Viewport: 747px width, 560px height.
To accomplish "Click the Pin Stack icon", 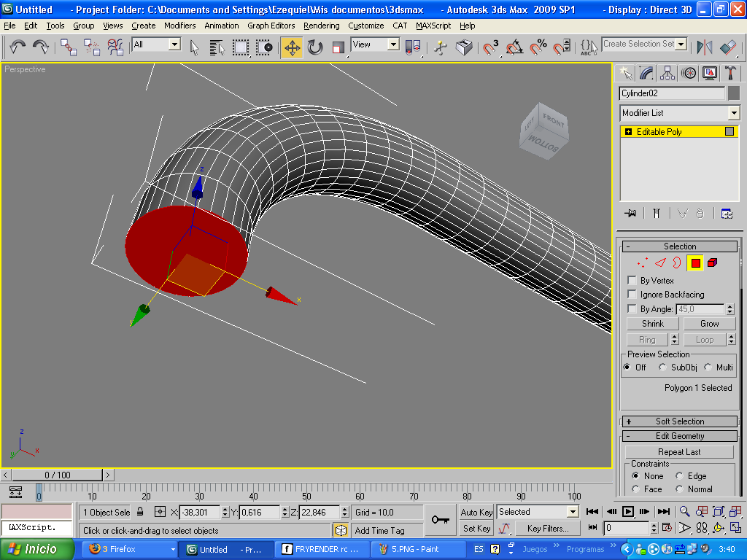I will tap(630, 214).
